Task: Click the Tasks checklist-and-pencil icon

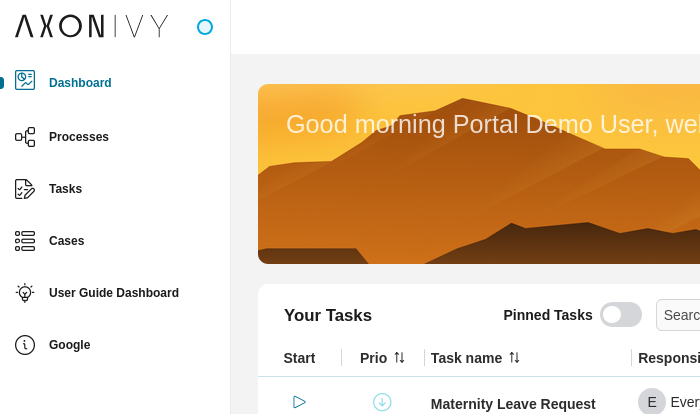Action: click(x=25, y=189)
